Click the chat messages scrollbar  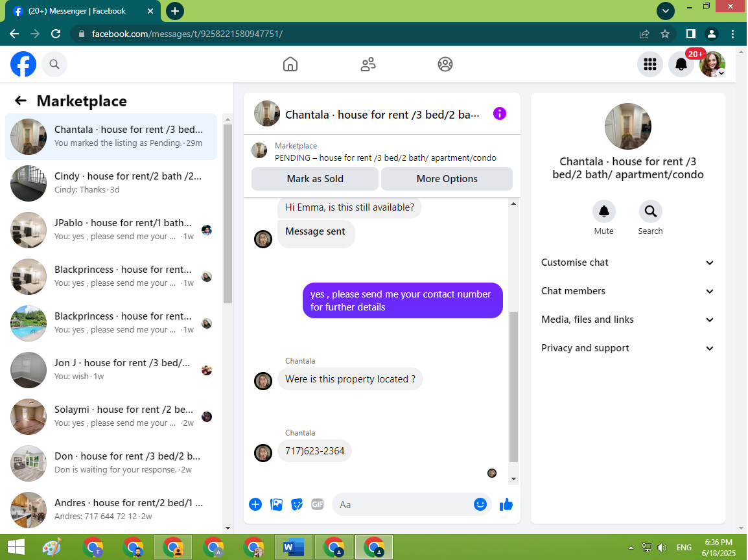point(513,386)
